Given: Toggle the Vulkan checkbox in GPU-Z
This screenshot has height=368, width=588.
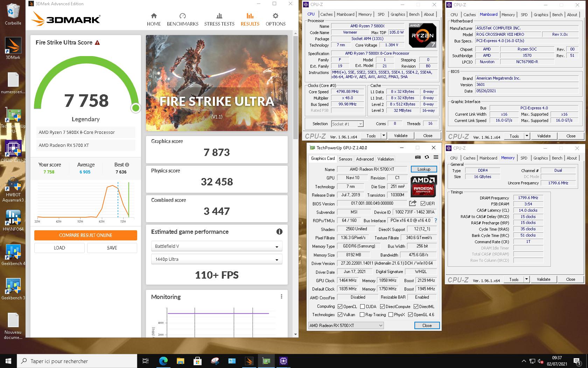Looking at the screenshot, I should (340, 315).
